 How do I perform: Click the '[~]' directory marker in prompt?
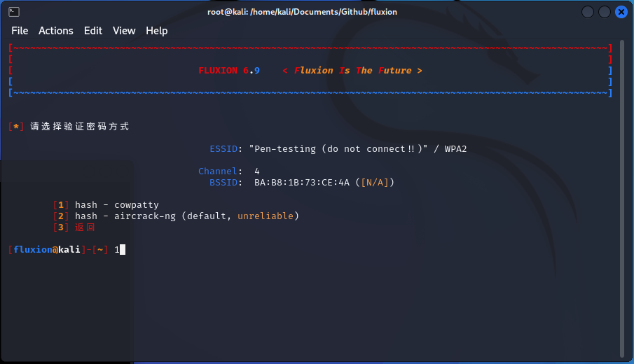coord(100,250)
